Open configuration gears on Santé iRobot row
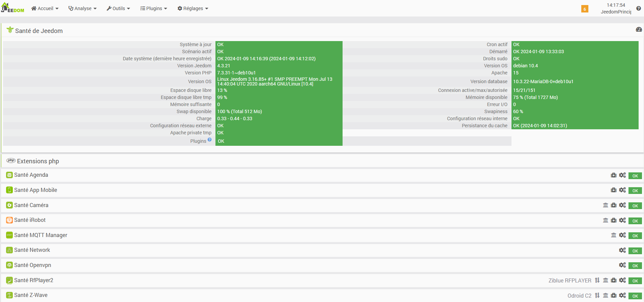The image size is (644, 302). 622,220
